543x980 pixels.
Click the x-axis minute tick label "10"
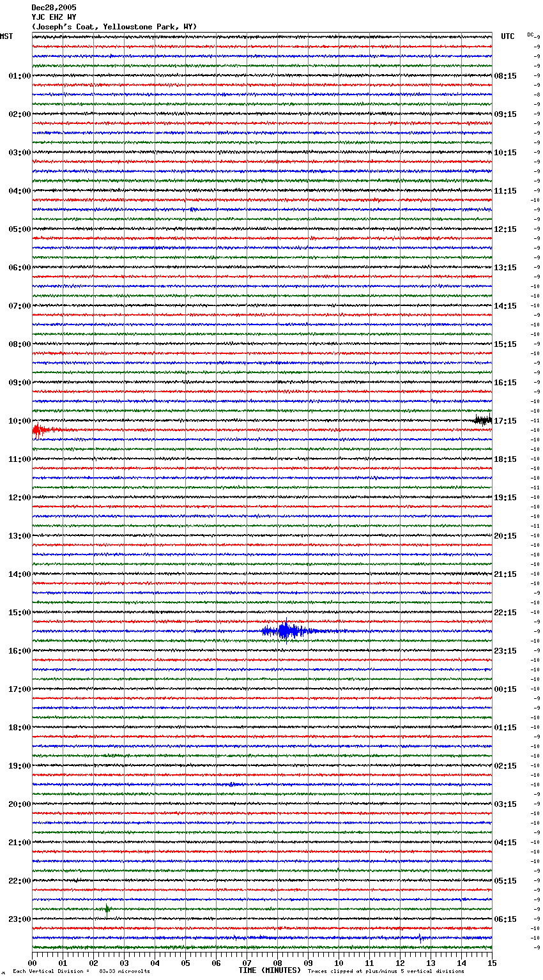click(x=339, y=963)
